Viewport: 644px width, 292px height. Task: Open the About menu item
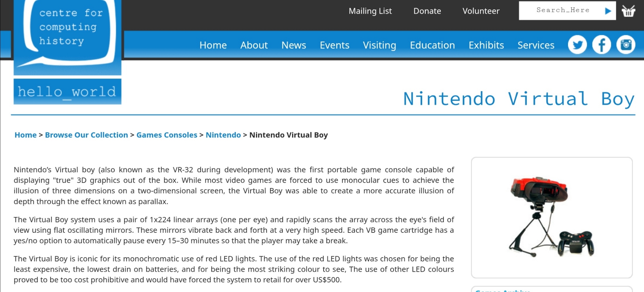tap(254, 45)
